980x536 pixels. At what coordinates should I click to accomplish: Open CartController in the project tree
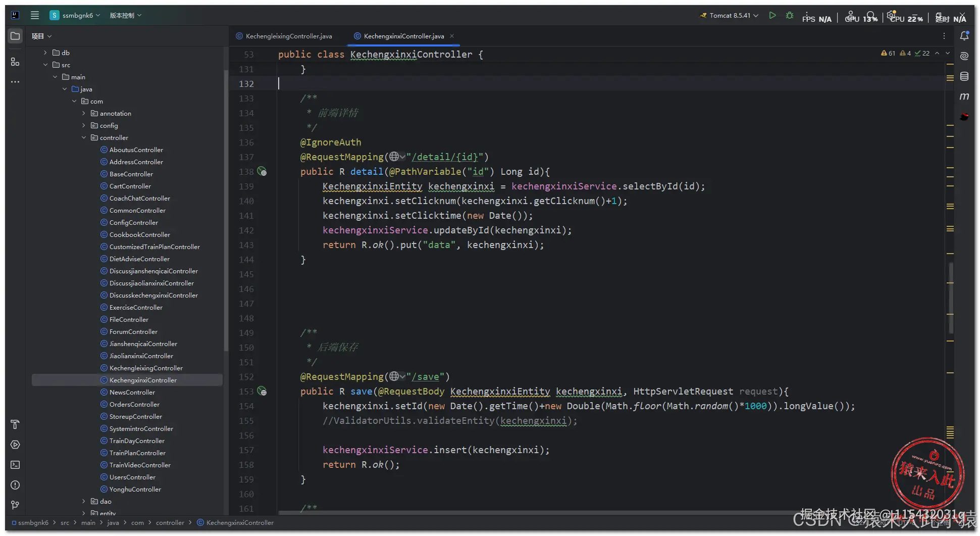(126, 186)
